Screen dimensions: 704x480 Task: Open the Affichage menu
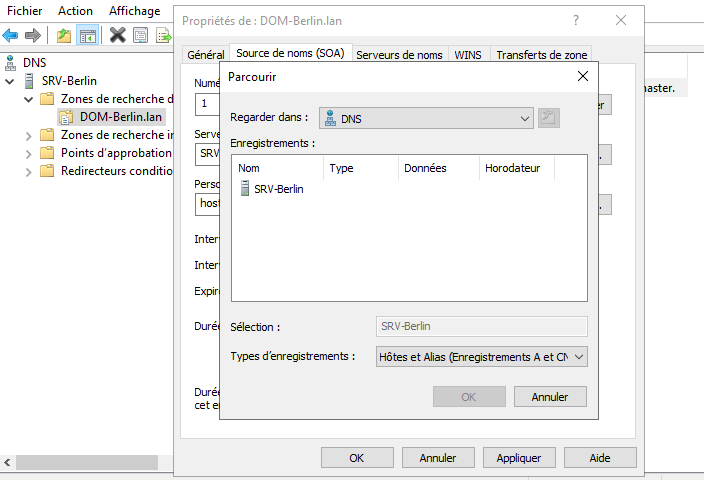click(x=134, y=11)
